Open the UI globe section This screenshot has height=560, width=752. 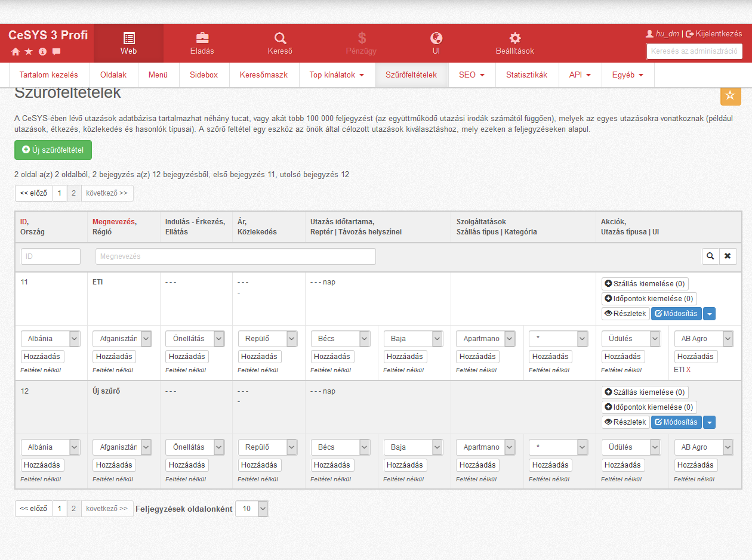[436, 44]
